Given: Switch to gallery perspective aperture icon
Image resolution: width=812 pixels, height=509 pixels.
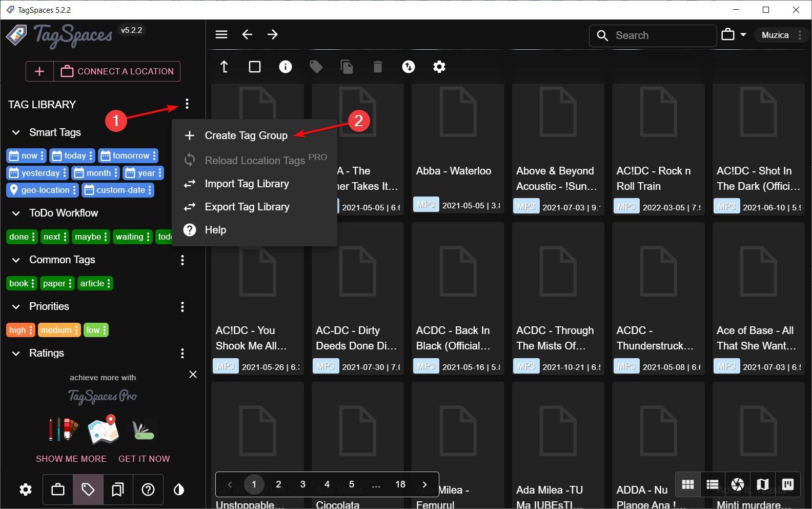Looking at the screenshot, I should pyautogui.click(x=738, y=484).
